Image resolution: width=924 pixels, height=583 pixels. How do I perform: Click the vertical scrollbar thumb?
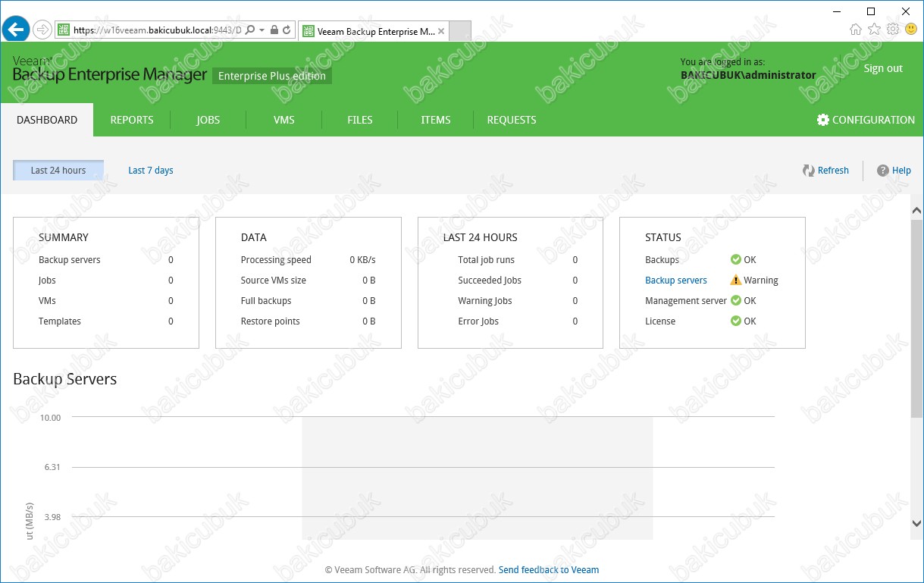pyautogui.click(x=916, y=318)
